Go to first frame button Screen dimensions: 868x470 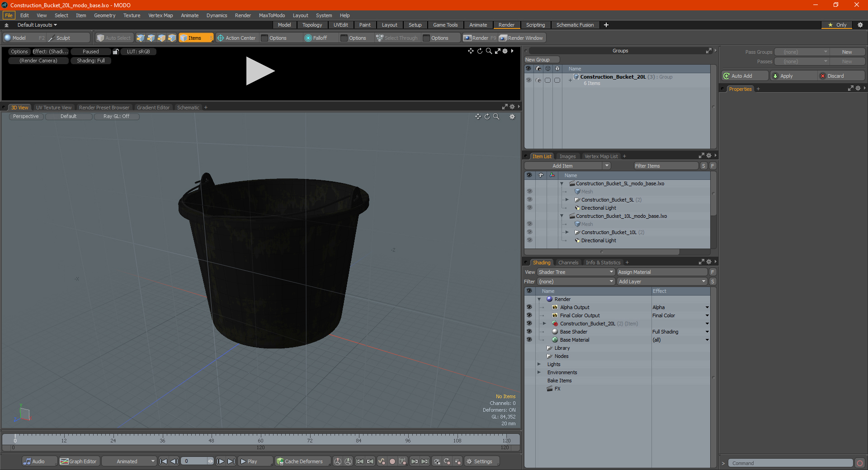click(x=164, y=461)
